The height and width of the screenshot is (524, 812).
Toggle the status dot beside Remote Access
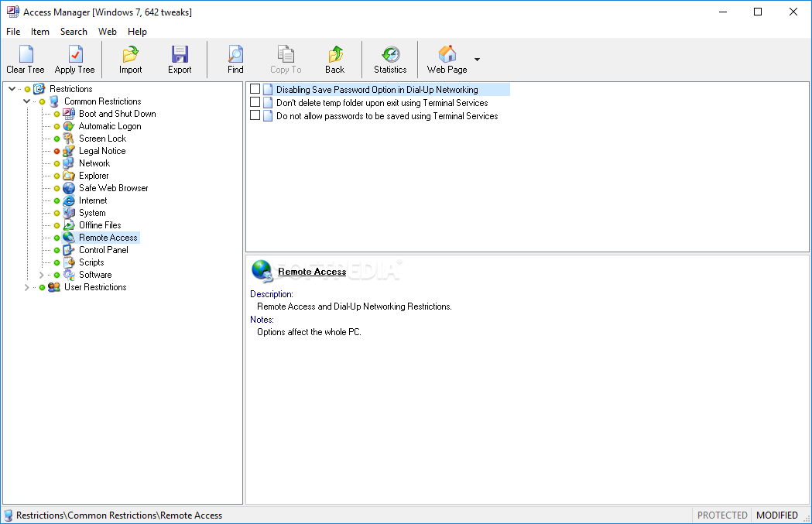(57, 238)
